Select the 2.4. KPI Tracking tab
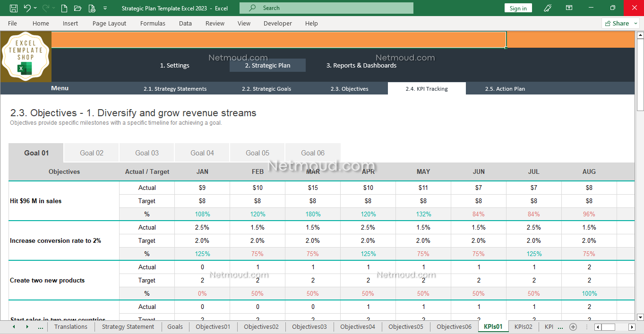644x334 pixels. click(427, 89)
